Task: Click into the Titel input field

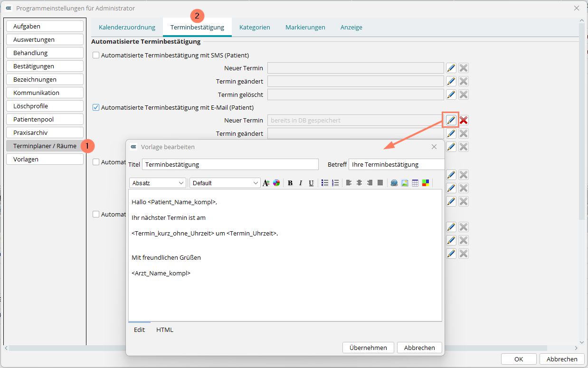Action: [x=230, y=164]
